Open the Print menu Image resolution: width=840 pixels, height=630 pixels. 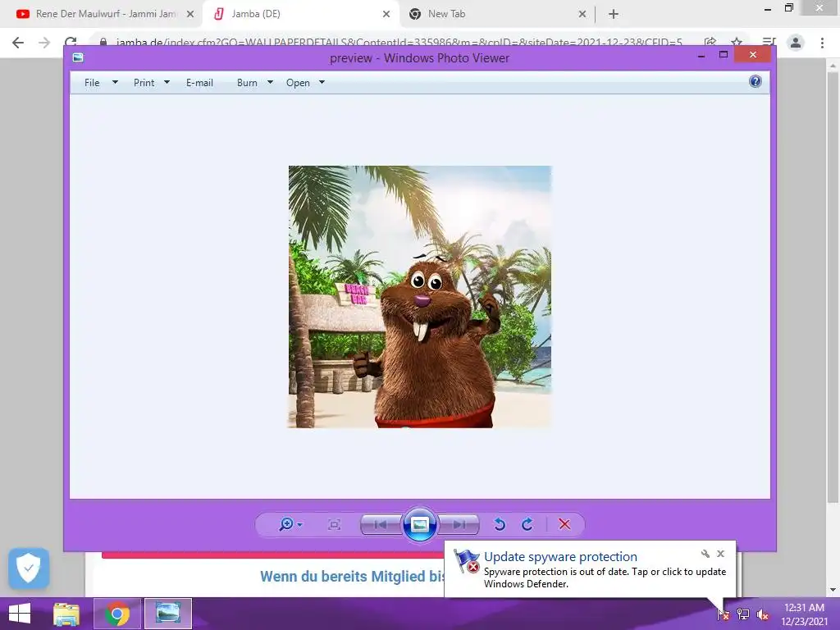144,83
